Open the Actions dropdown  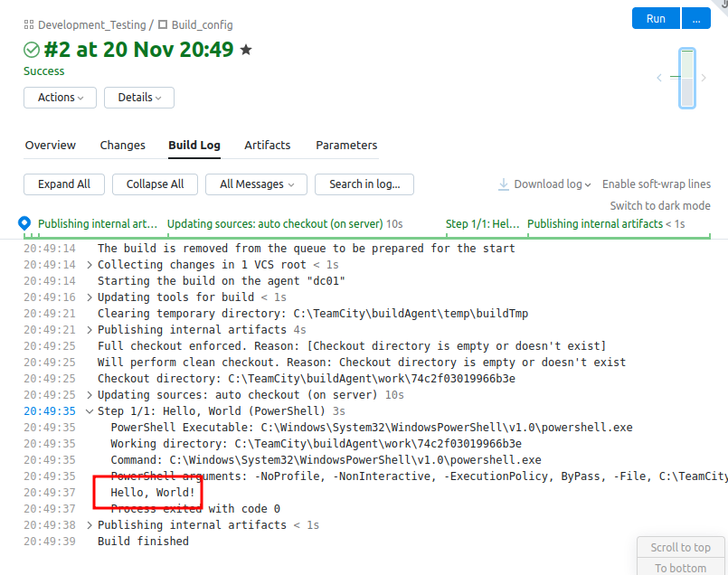click(61, 98)
